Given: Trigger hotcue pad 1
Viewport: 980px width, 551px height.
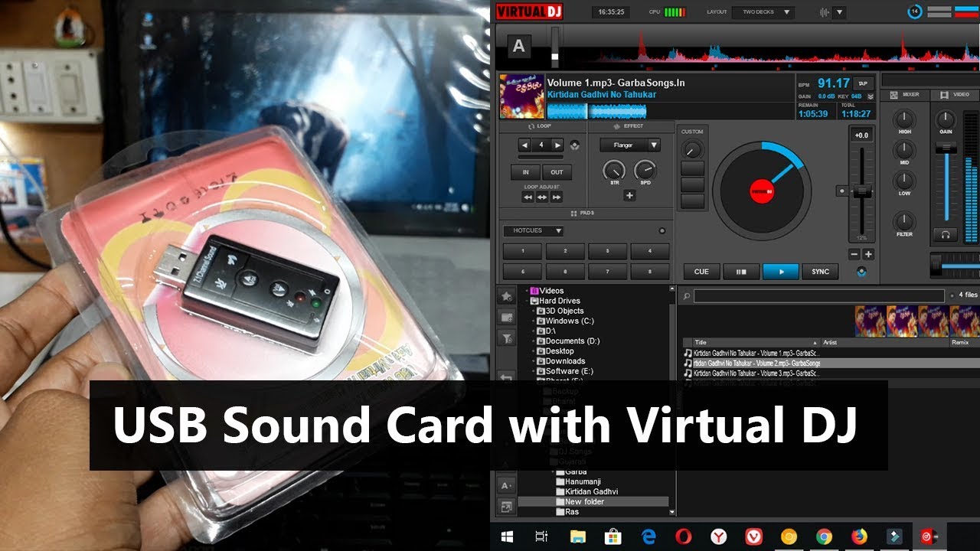Looking at the screenshot, I should point(523,251).
